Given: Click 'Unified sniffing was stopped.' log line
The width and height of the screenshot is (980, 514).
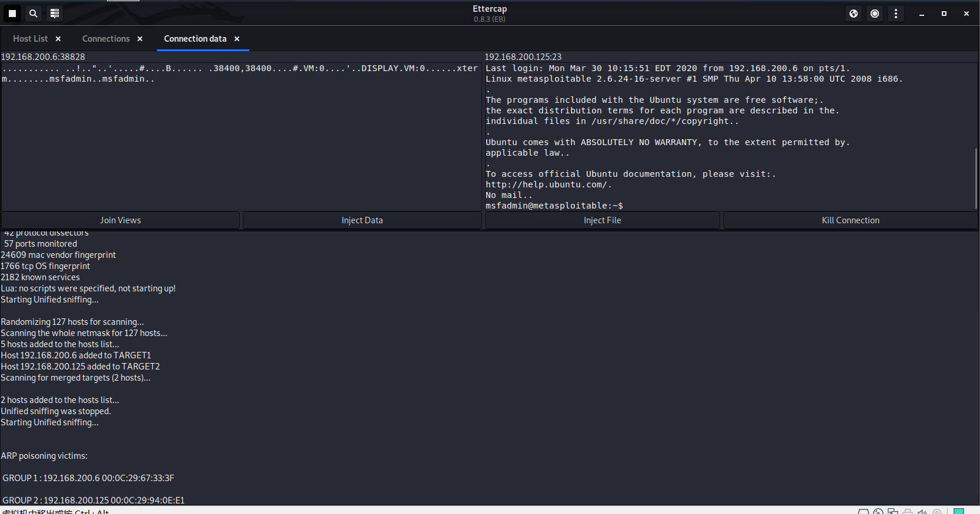Looking at the screenshot, I should [x=56, y=411].
